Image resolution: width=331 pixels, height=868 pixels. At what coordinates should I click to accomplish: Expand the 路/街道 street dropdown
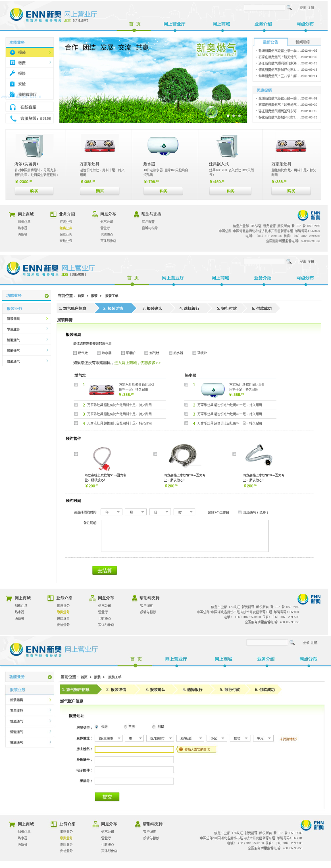(x=191, y=738)
